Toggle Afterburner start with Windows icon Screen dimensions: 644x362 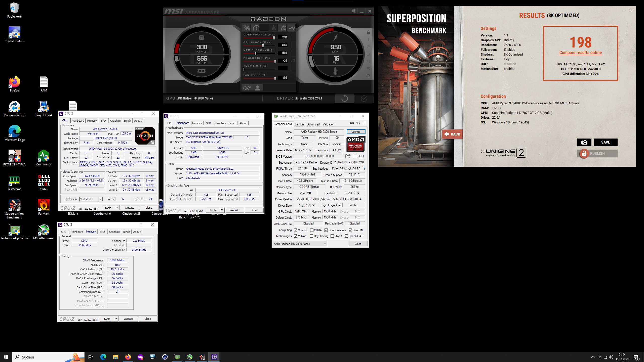coord(353,11)
